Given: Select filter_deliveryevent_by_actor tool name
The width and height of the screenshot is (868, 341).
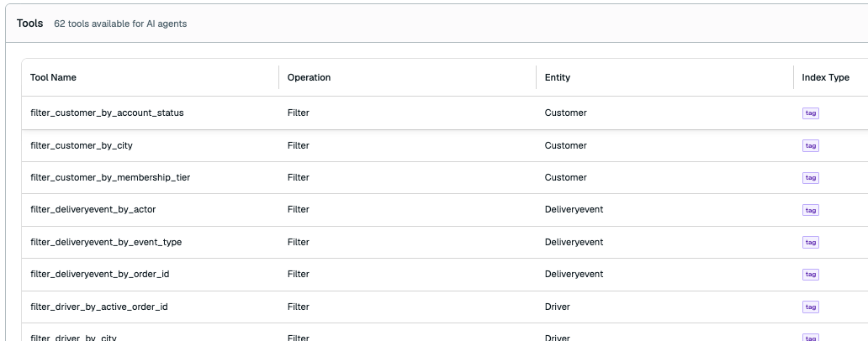Looking at the screenshot, I should click(93, 209).
